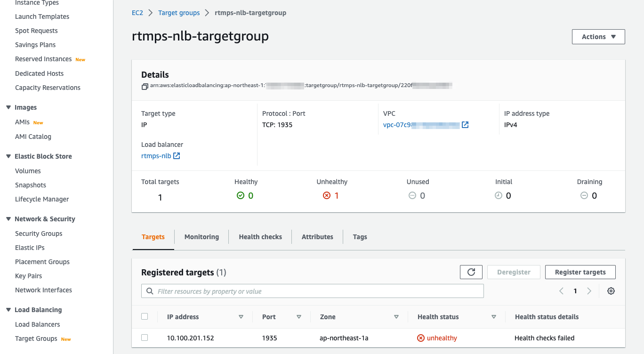This screenshot has height=354, width=644.
Task: Open AMI Catalog in sidebar
Action: click(33, 137)
